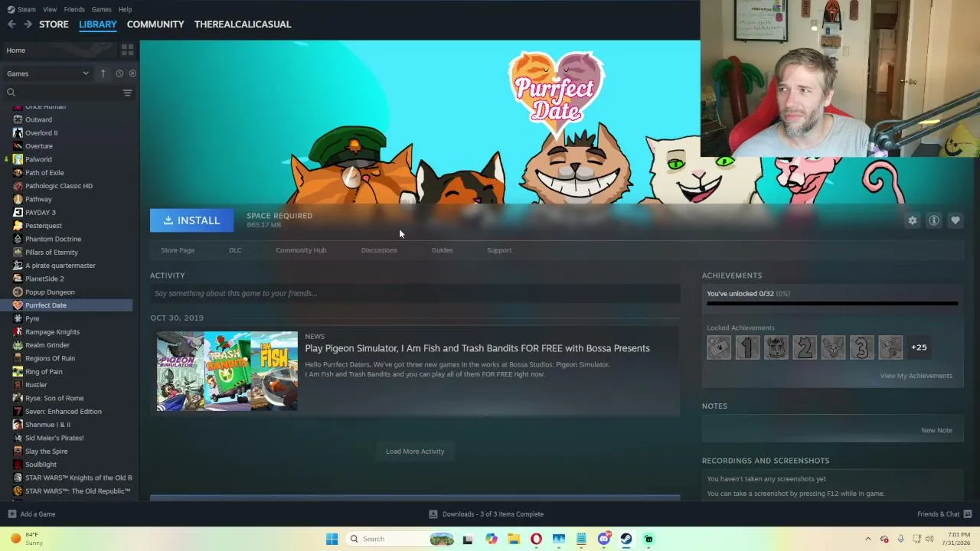Open the locked achievement with number 2

(805, 347)
